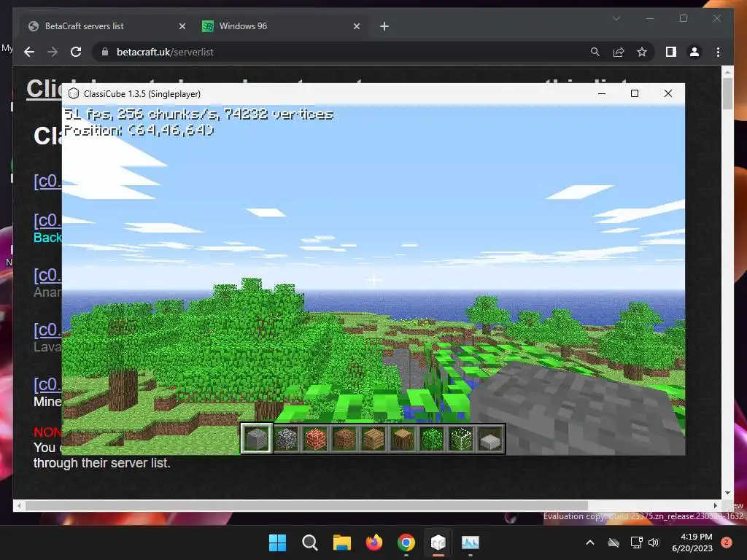
Task: Click the scroll down arrow of page
Action: tap(727, 493)
